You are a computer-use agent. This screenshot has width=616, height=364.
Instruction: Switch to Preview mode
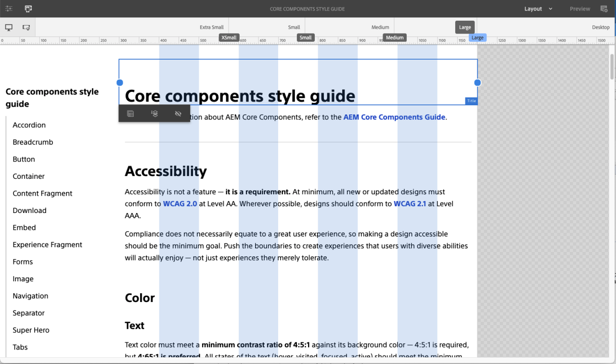click(579, 8)
